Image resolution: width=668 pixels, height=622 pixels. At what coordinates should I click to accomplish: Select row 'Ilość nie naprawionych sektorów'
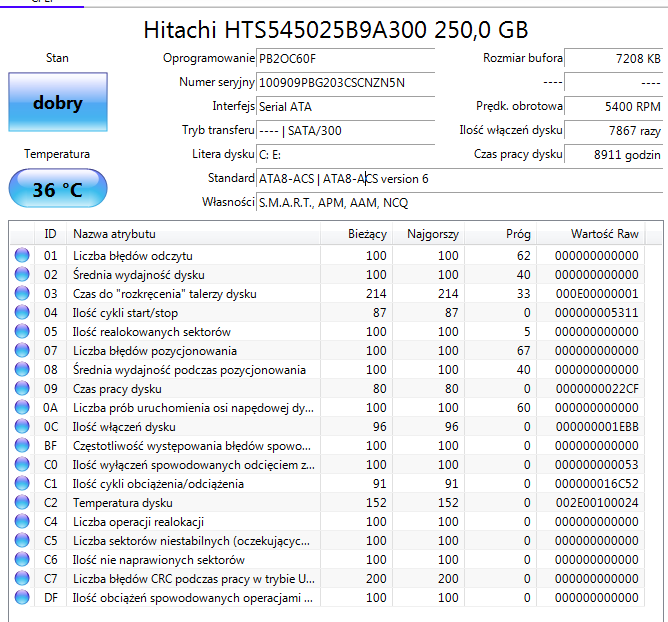click(327, 560)
